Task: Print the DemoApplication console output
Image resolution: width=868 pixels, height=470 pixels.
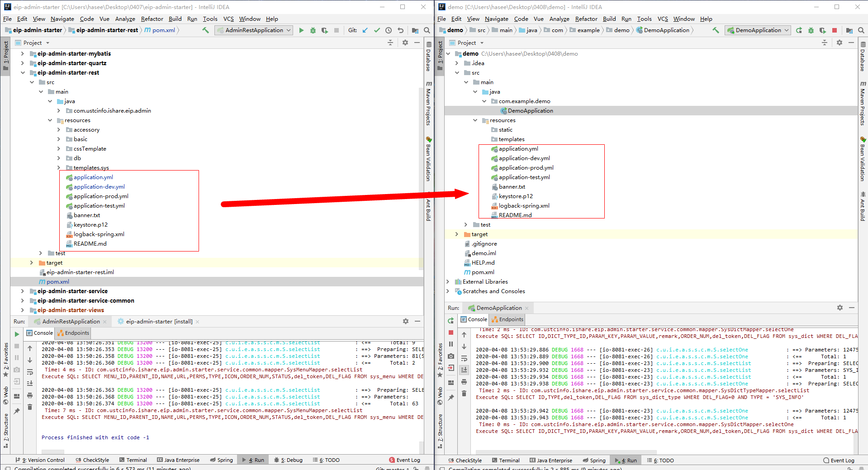Action: point(464,382)
